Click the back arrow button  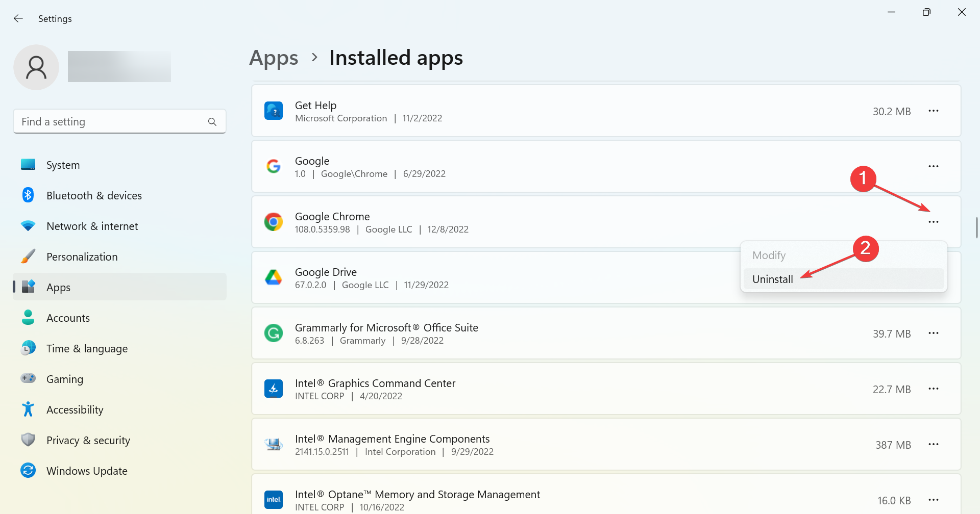[x=18, y=18]
